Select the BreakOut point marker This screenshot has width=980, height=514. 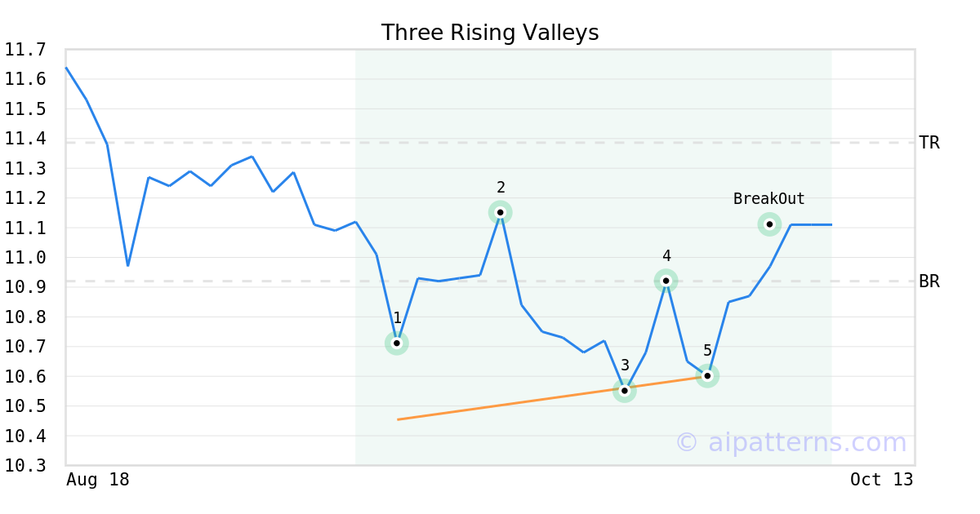point(769,224)
